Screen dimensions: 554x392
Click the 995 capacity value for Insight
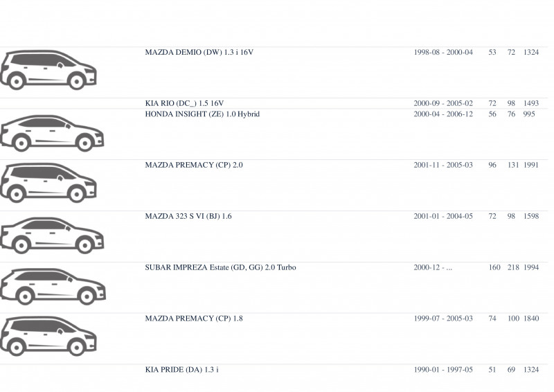tap(529, 114)
